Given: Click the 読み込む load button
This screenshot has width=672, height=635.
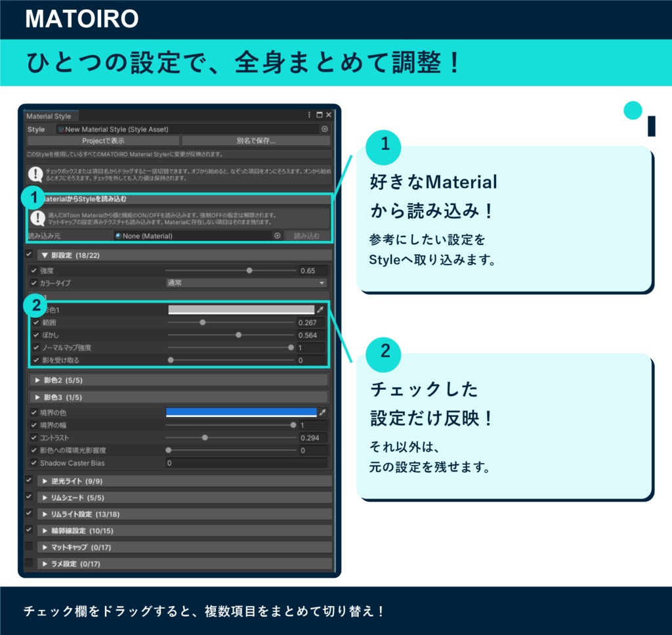Looking at the screenshot, I should 307,236.
